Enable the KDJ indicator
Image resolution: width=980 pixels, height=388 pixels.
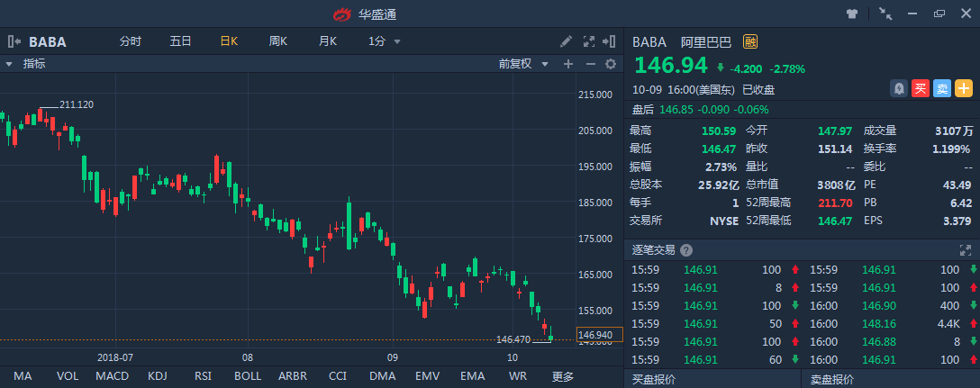click(x=157, y=376)
